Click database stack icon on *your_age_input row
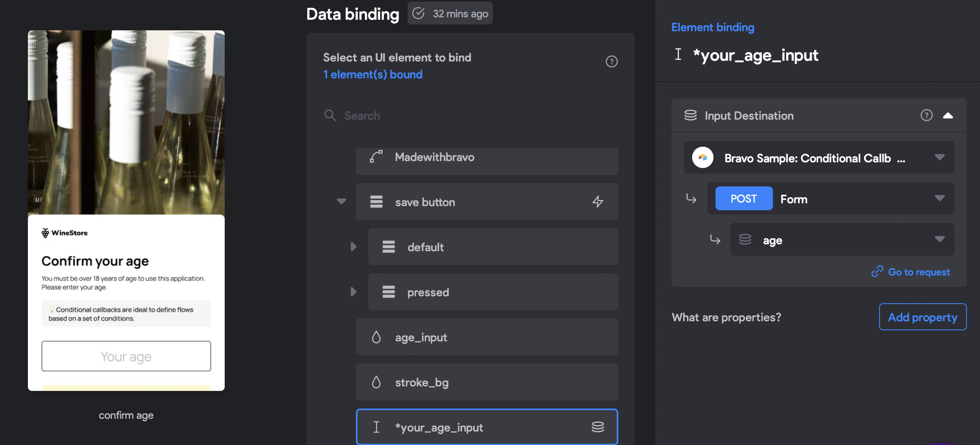Image resolution: width=980 pixels, height=445 pixels. tap(597, 427)
